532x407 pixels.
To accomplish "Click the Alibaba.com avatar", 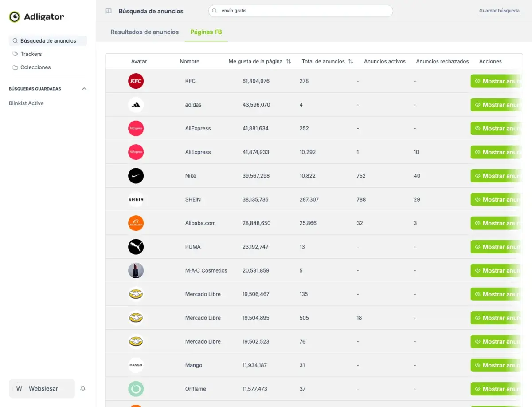I will click(136, 223).
